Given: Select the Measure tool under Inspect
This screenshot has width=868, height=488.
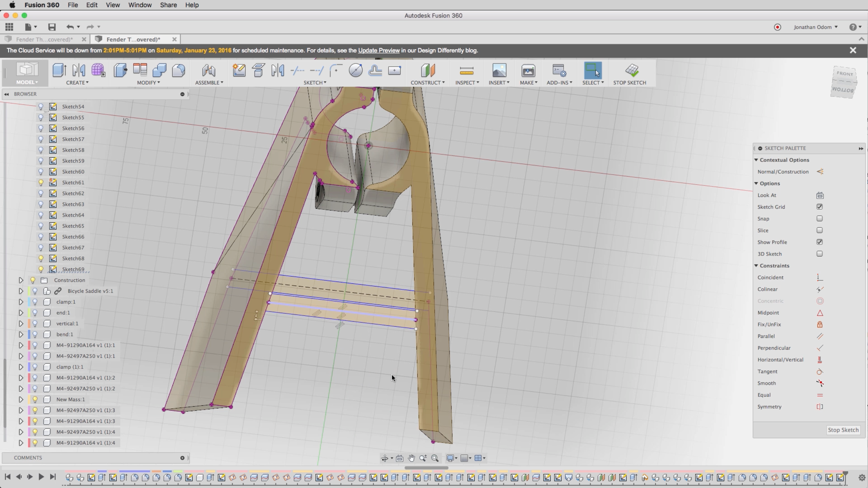Looking at the screenshot, I should [x=466, y=70].
